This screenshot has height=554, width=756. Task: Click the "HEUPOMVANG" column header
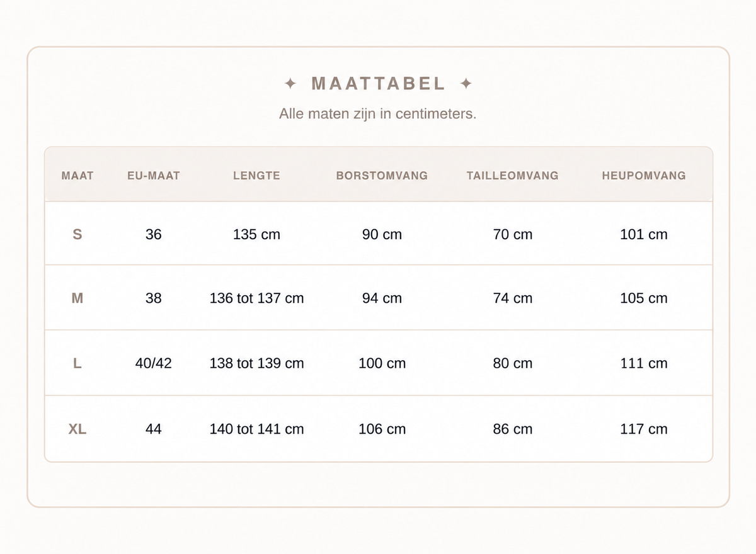click(644, 176)
